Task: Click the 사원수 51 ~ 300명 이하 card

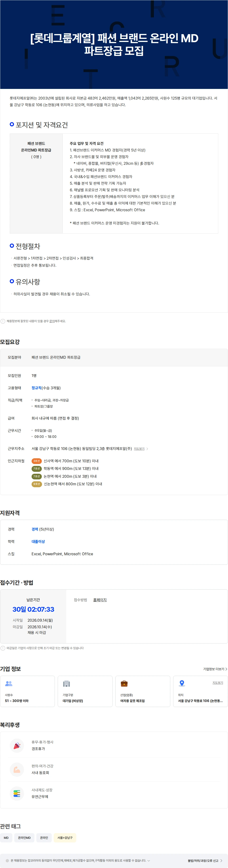Action: tap(27, 691)
